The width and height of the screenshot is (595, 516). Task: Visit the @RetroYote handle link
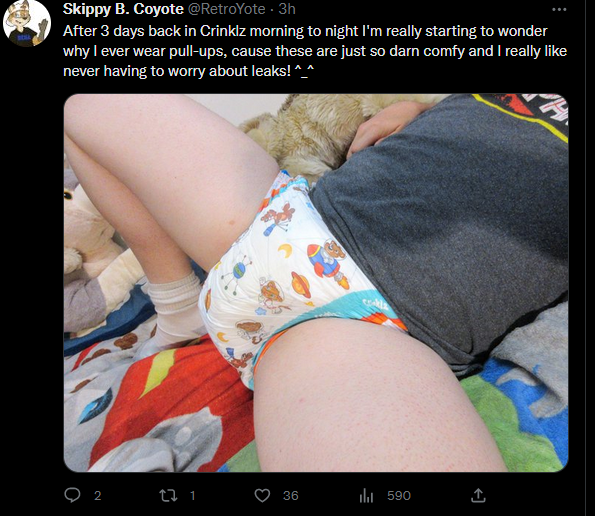pos(227,9)
